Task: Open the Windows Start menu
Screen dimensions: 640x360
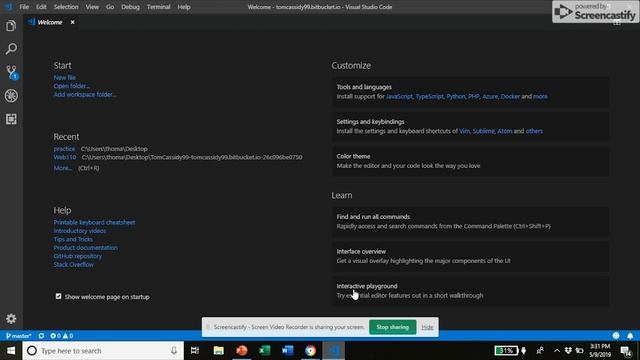Action: (11, 351)
